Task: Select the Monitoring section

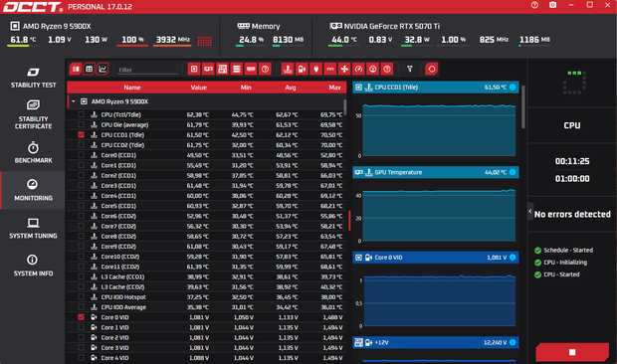Action: tap(33, 190)
